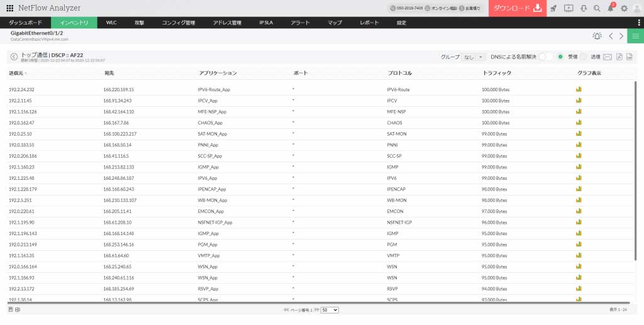Image resolution: width=644 pixels, height=325 pixels.
Task: Click the horizontal scrollbar under the table
Action: pos(319,303)
